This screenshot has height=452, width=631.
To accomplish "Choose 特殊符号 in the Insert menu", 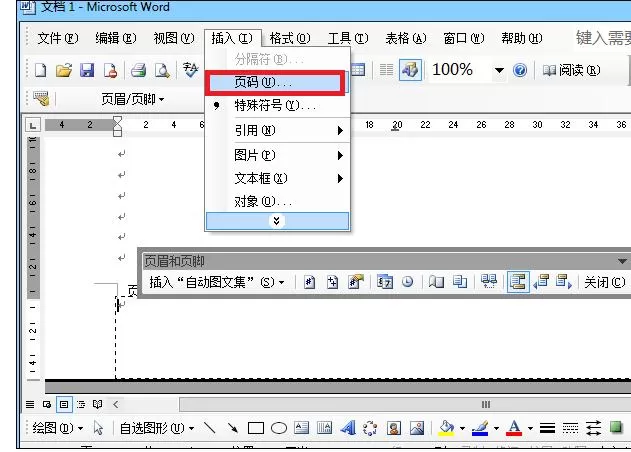I will coord(277,106).
